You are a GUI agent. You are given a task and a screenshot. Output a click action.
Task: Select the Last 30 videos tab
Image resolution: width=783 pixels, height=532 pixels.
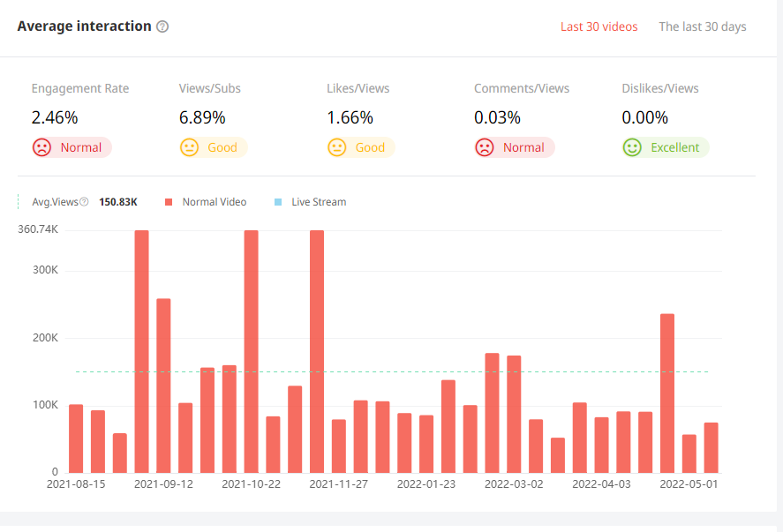tap(599, 26)
